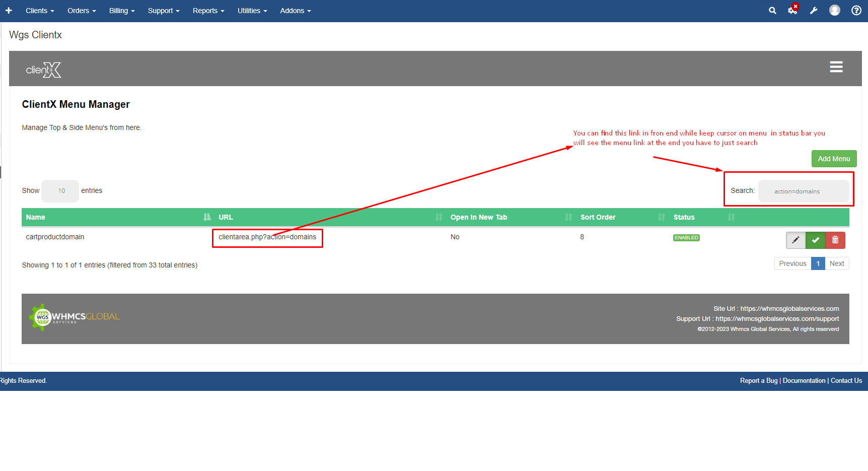Open the wrench setup icon
Image resolution: width=868 pixels, height=471 pixels.
814,11
